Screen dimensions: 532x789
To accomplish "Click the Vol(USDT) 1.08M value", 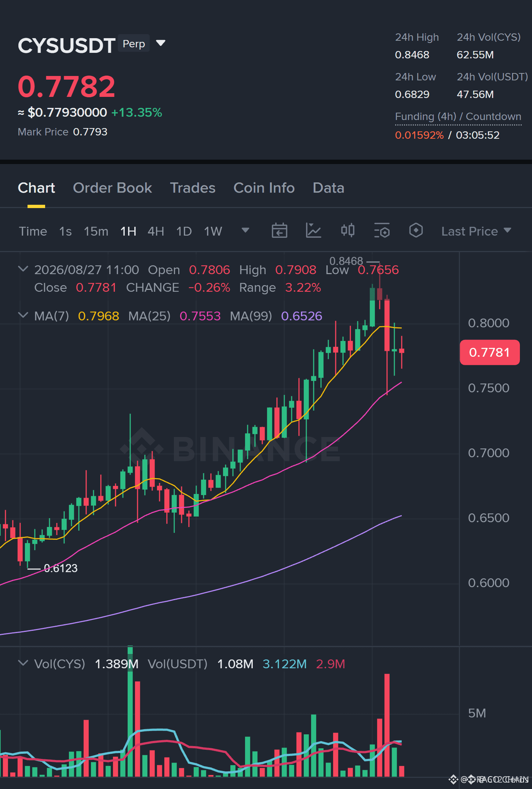I will click(235, 664).
